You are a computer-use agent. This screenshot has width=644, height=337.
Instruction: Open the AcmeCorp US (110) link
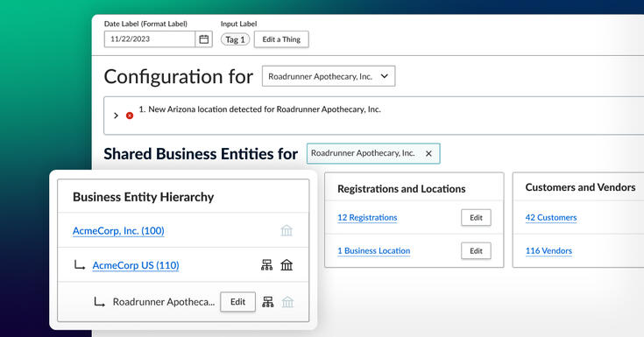pos(136,265)
